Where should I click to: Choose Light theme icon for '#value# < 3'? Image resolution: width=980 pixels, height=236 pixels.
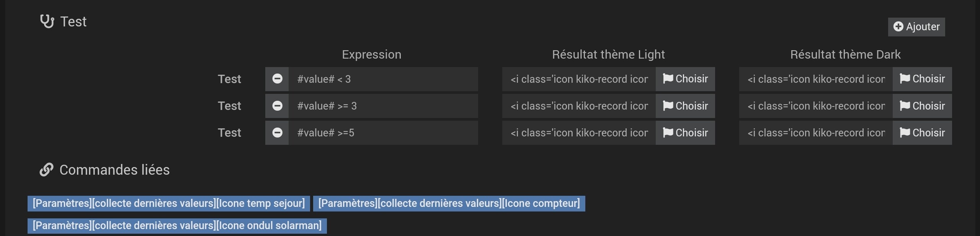click(685, 79)
